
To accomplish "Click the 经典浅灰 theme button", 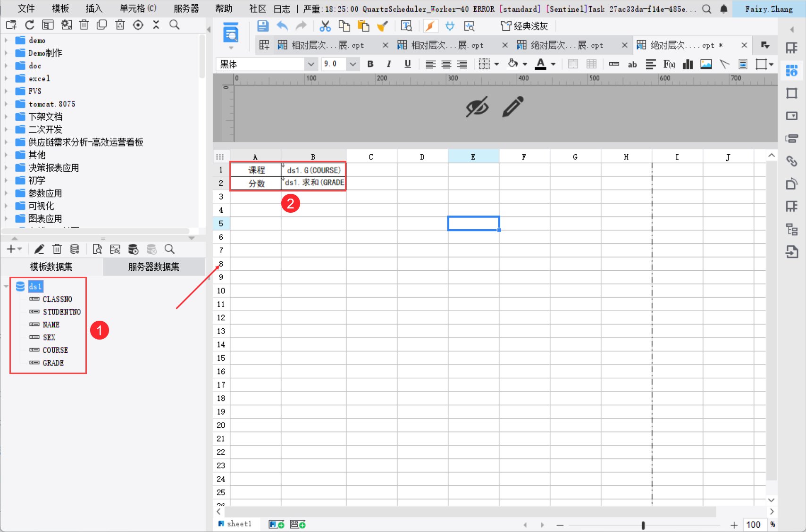I will tap(524, 26).
